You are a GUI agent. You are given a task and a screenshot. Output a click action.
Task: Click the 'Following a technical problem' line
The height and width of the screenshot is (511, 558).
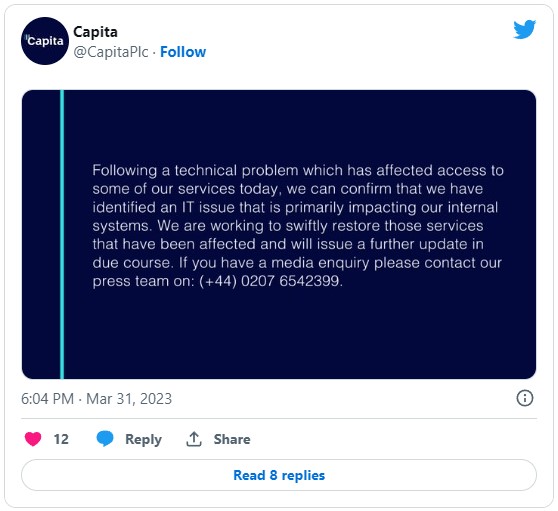(x=298, y=170)
